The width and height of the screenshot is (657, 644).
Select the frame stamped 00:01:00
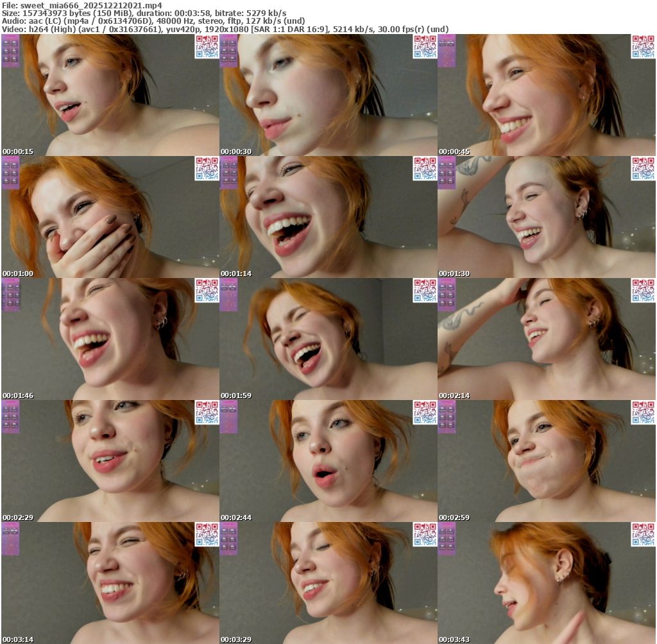pyautogui.click(x=110, y=217)
